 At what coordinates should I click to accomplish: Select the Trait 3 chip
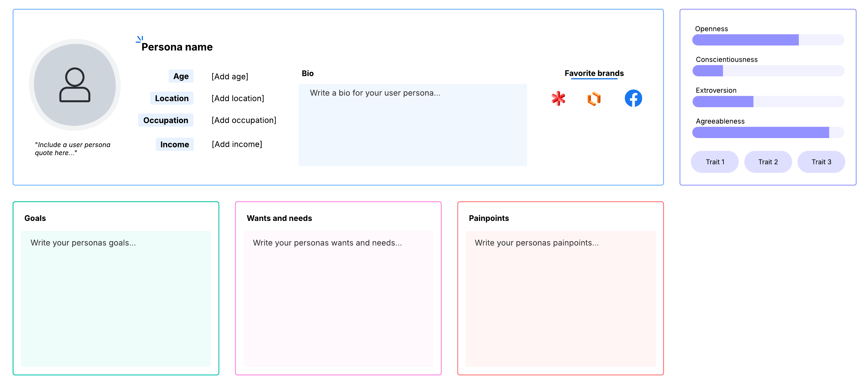821,162
